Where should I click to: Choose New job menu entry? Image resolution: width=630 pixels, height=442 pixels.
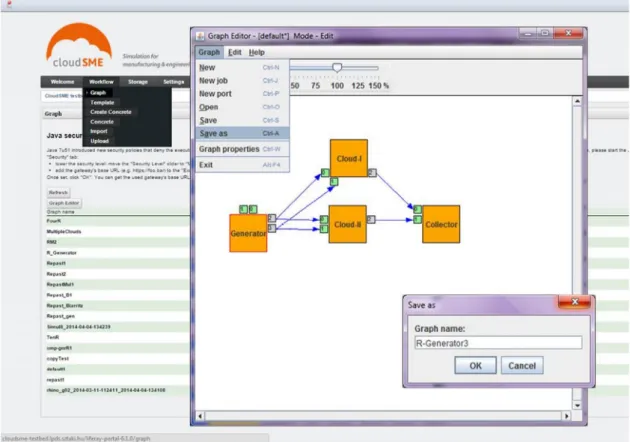242,81
